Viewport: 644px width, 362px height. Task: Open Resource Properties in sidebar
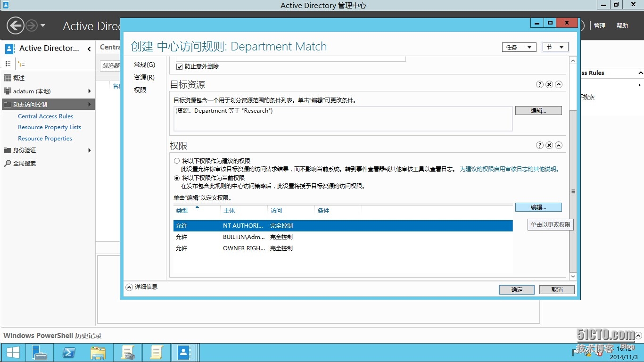tap(45, 139)
